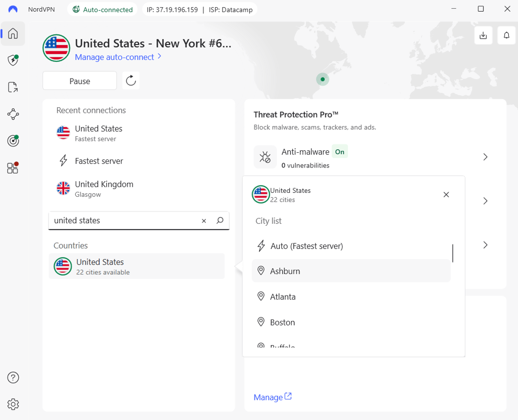
Task: Open the Home tab in sidebar
Action: pos(13,33)
